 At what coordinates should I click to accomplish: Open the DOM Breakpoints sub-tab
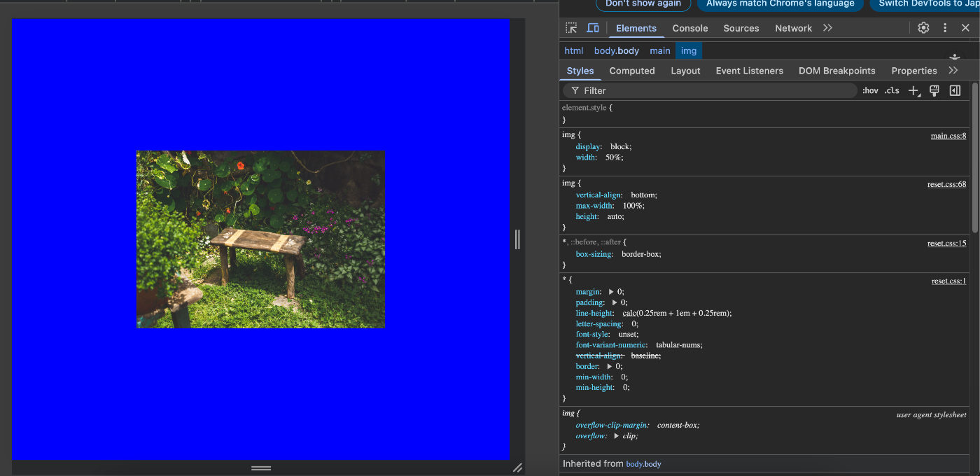(x=836, y=71)
